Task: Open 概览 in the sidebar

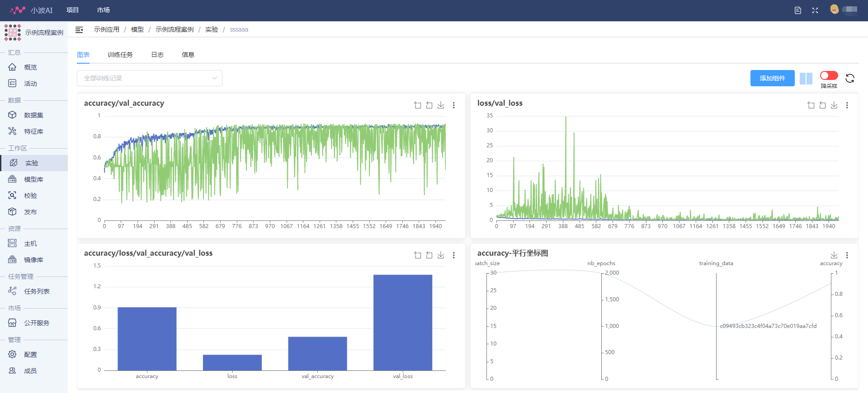Action: 34,67
